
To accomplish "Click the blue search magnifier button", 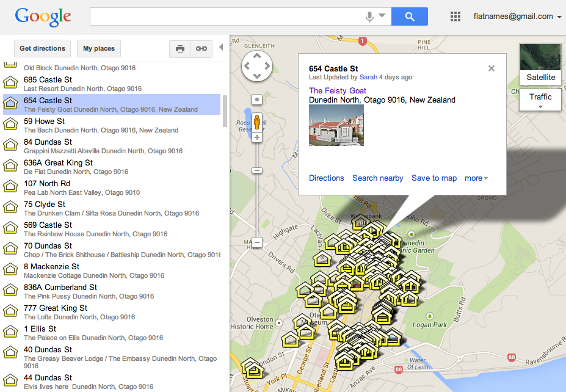I will pos(409,16).
